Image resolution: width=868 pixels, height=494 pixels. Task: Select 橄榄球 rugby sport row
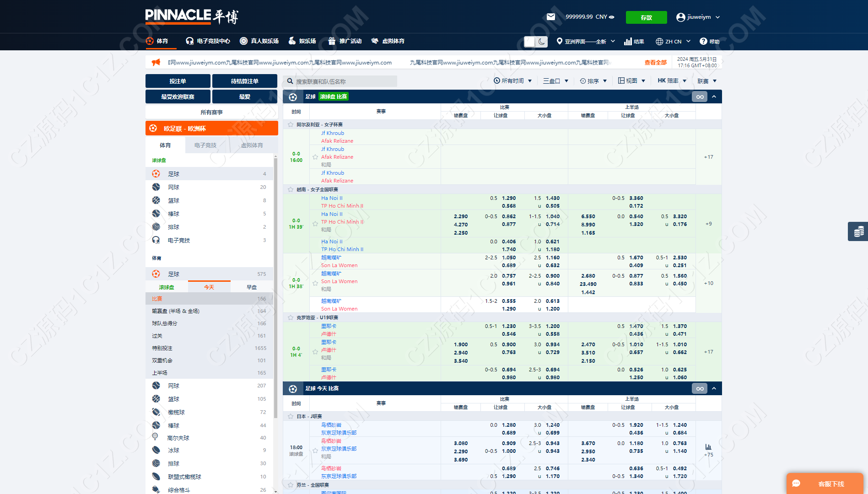(x=210, y=412)
